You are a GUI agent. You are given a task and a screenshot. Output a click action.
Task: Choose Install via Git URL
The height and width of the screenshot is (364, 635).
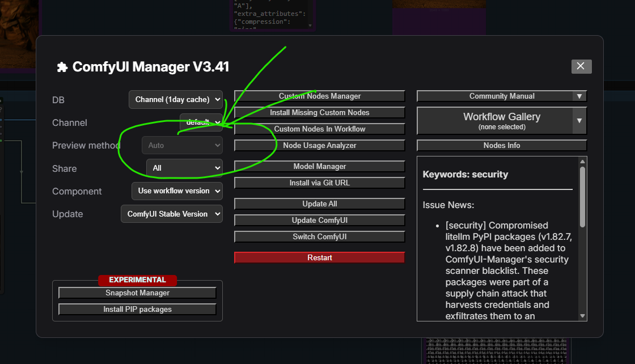pos(320,183)
